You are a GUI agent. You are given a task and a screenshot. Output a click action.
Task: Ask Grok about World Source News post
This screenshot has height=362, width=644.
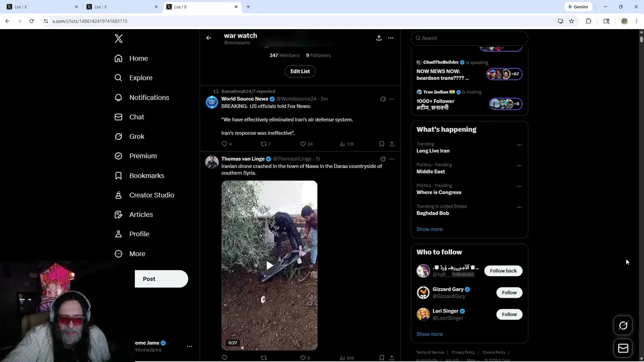pos(383,99)
